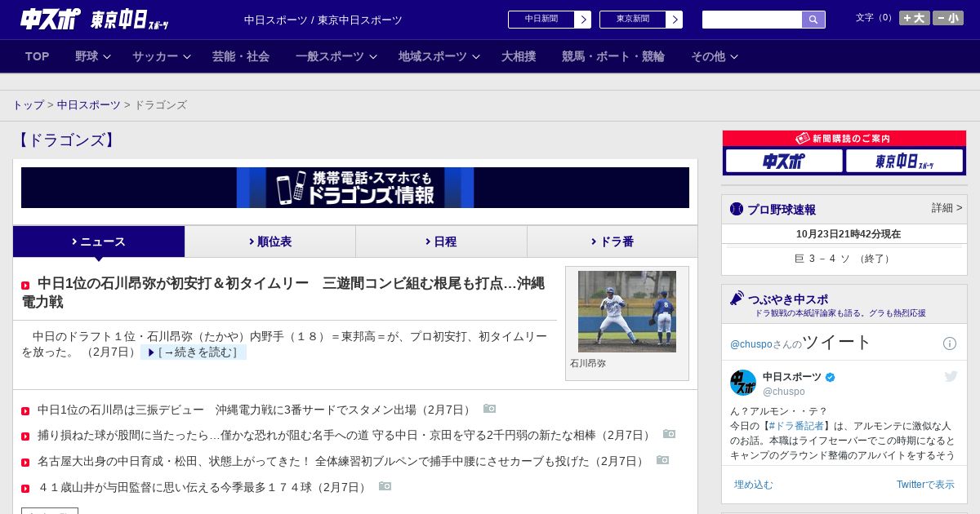This screenshot has height=514, width=980.
Task: Open the article 捕り損ねた球が股間に当たったら
Action: (345, 436)
